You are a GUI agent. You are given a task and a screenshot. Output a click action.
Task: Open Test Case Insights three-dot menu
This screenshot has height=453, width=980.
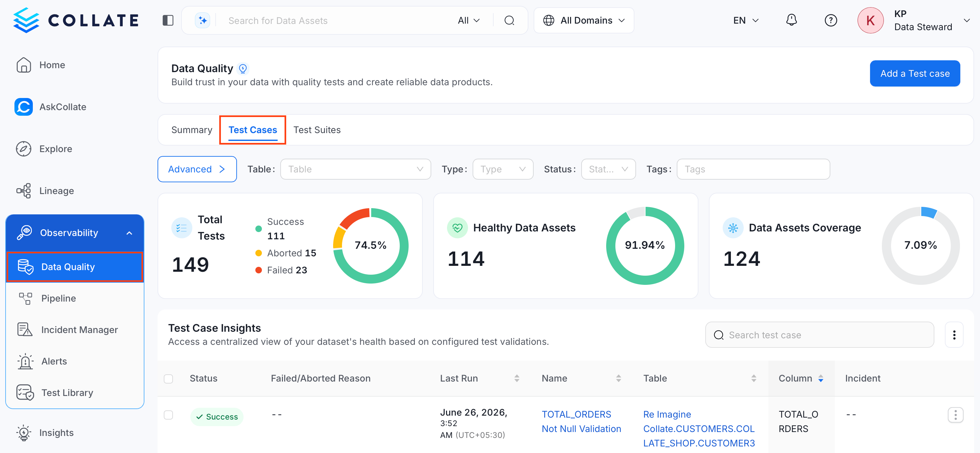point(954,335)
